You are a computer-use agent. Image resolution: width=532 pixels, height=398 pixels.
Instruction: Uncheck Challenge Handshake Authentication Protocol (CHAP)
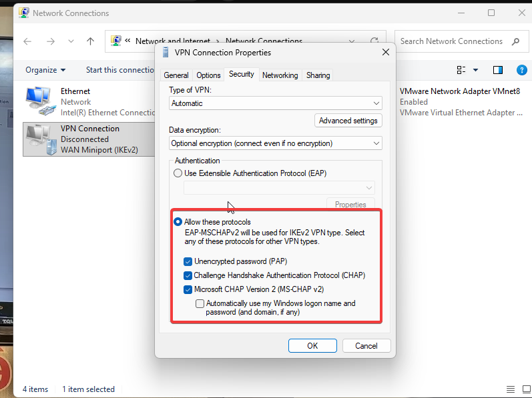click(188, 275)
